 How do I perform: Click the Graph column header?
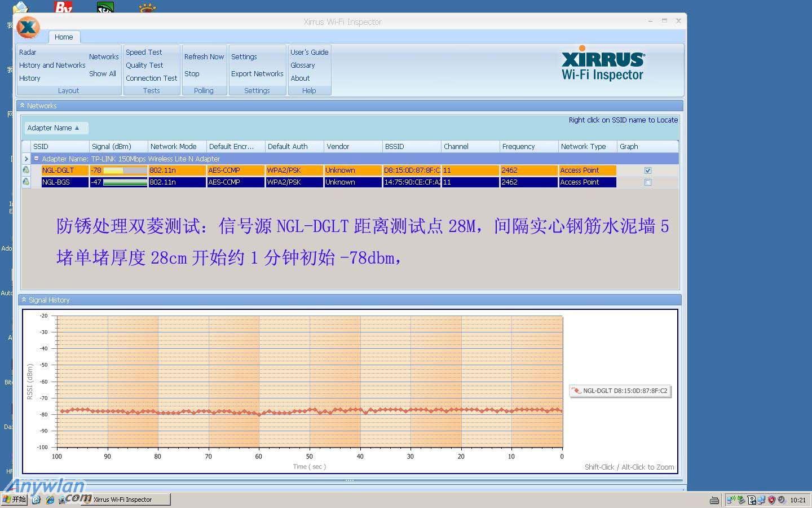[647, 147]
